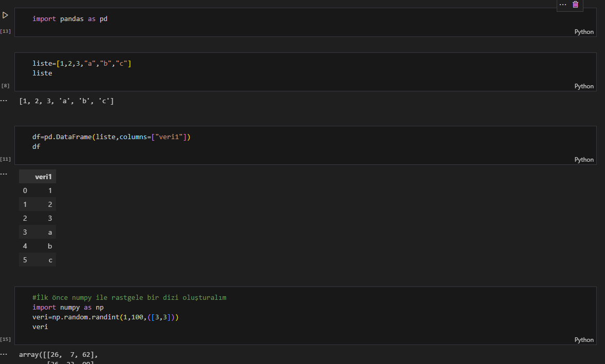Image resolution: width=605 pixels, height=364 pixels.
Task: Click into the import pandas code line
Action: pyautogui.click(x=70, y=19)
